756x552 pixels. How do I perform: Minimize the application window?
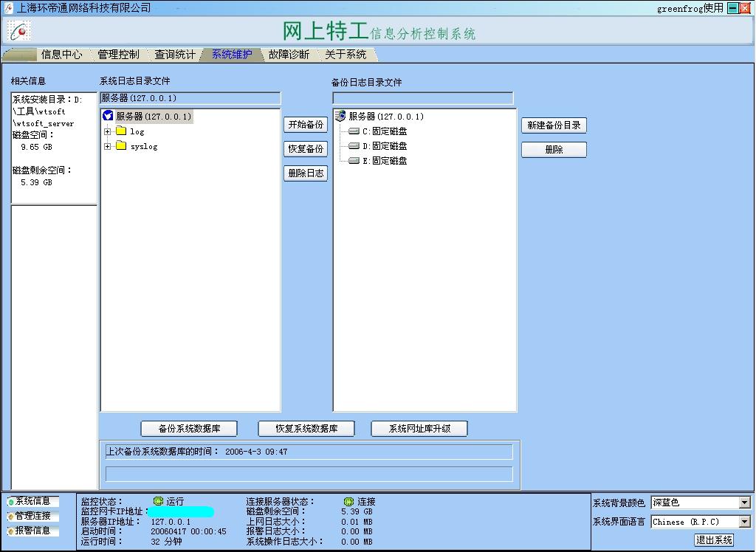tap(733, 7)
